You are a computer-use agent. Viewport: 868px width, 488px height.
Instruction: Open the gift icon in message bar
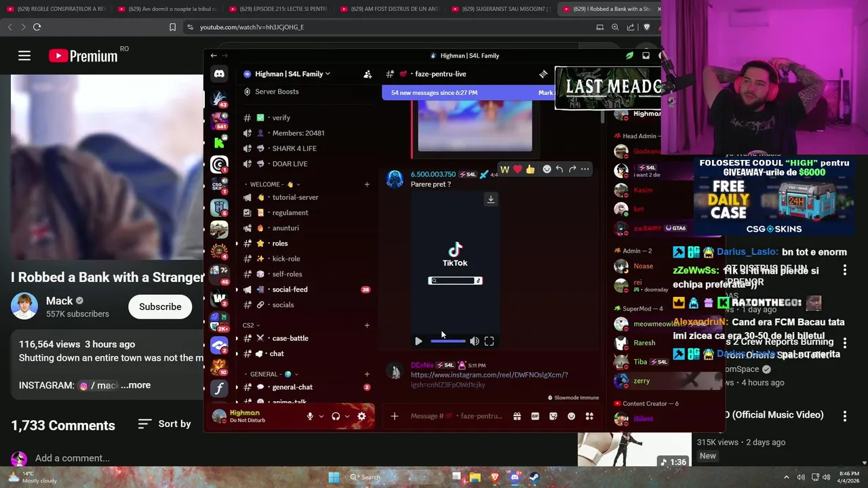coord(517,416)
